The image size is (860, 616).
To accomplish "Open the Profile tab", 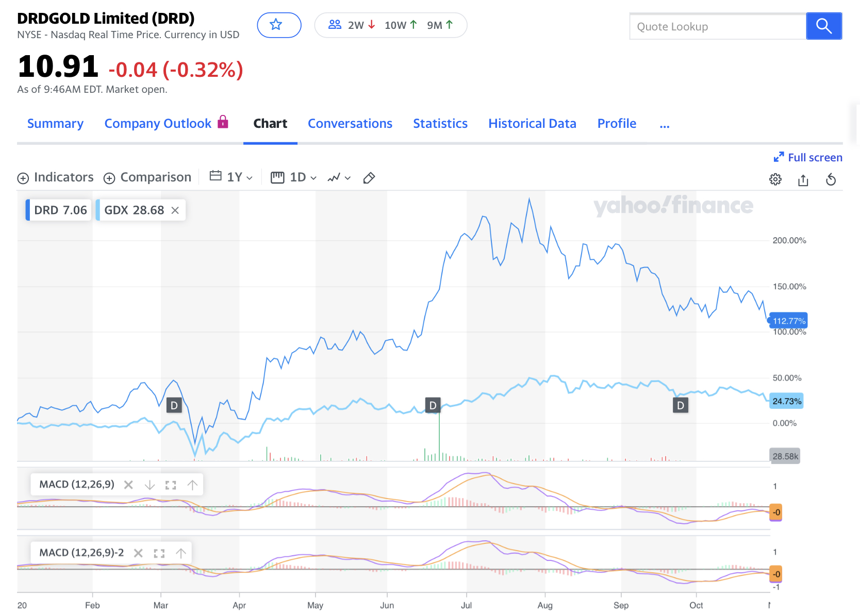I will click(x=617, y=124).
